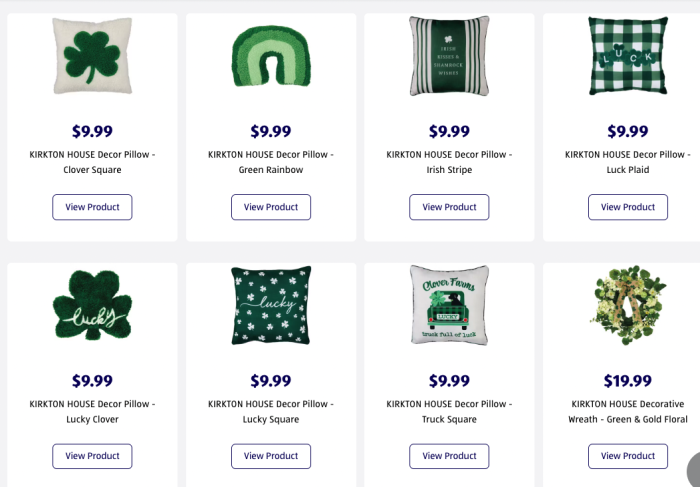Image resolution: width=700 pixels, height=487 pixels.
Task: Click the Truck Square pillow image
Action: (x=449, y=305)
